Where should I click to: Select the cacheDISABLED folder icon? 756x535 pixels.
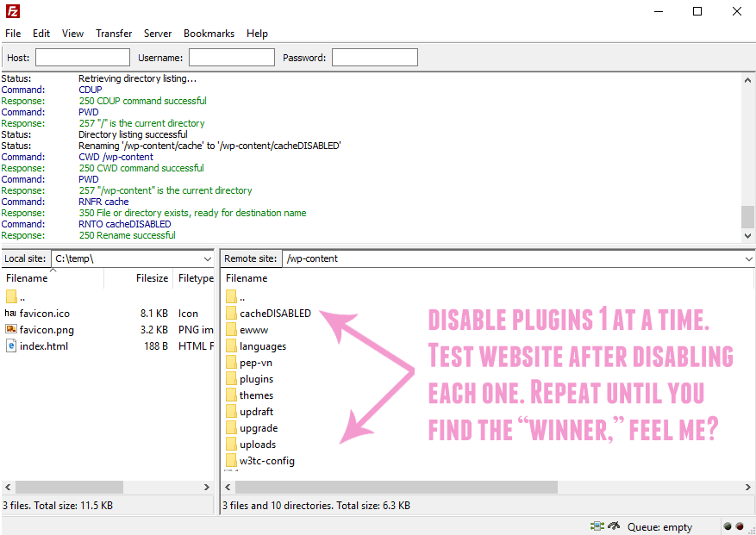click(231, 314)
